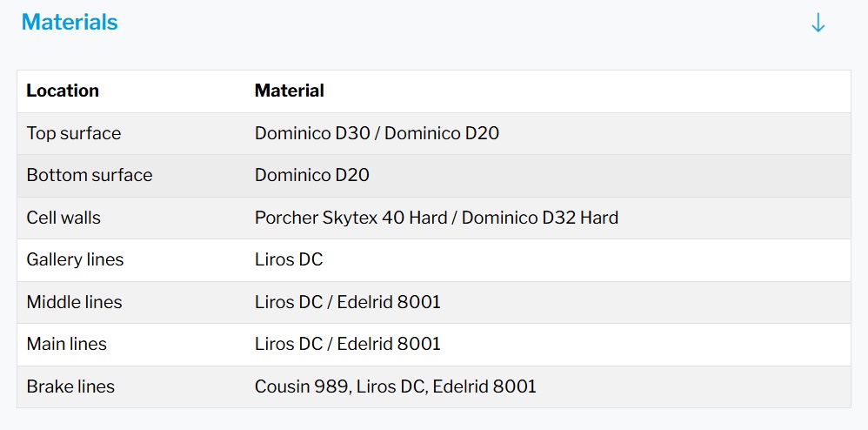
Task: Click the Middle lines material value
Action: pos(347,302)
